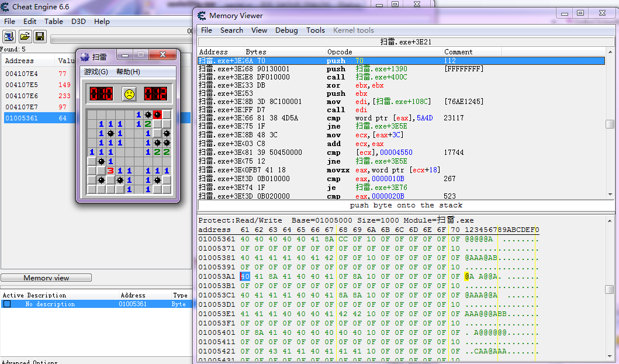Click hex dump row address 010053E1
This screenshot has height=364, width=619.
pos(216,314)
